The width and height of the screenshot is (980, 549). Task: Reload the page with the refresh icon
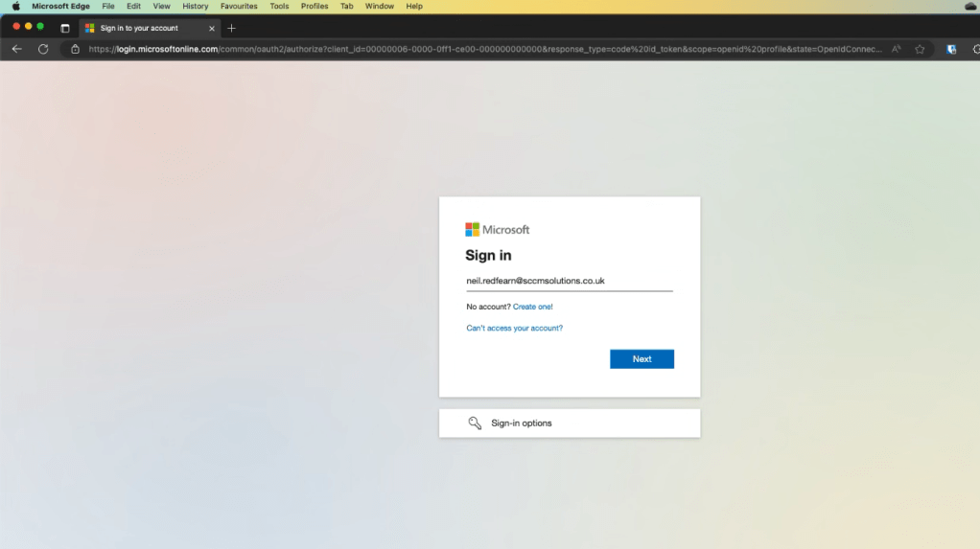click(x=43, y=49)
